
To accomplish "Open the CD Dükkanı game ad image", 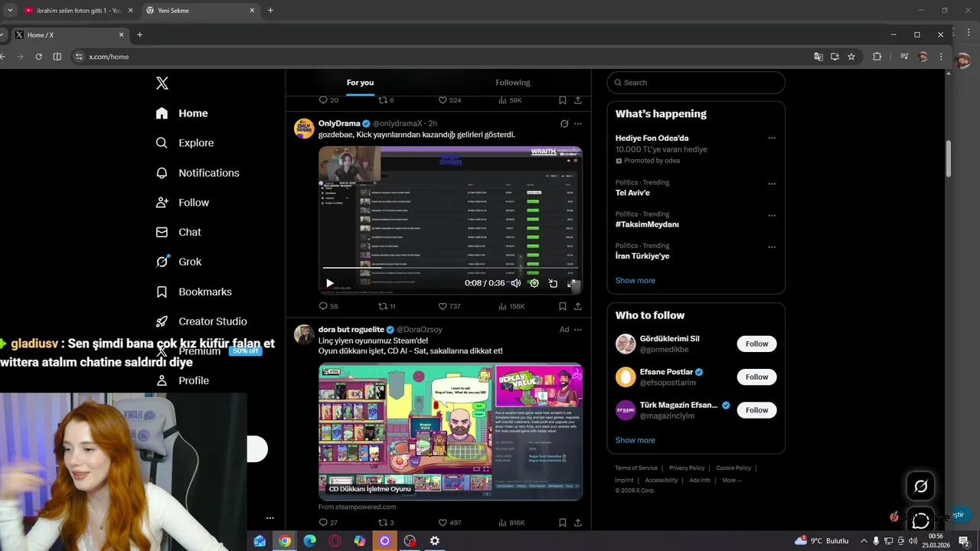I will pyautogui.click(x=450, y=432).
